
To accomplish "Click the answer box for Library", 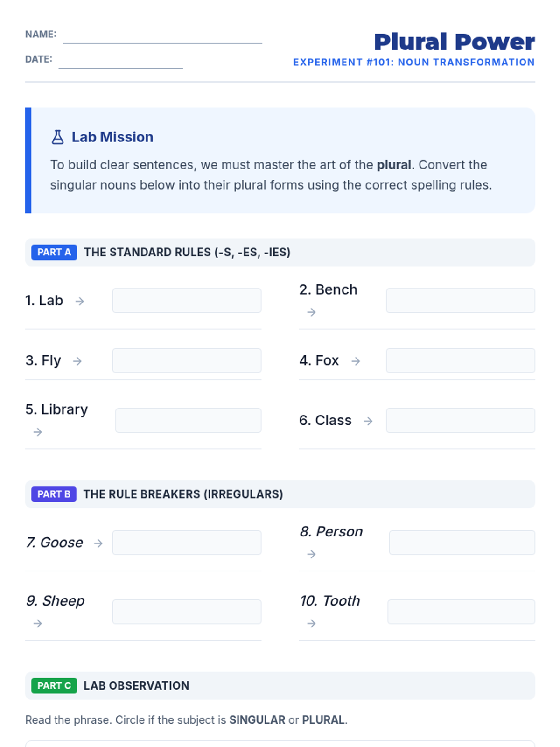I will [x=188, y=420].
